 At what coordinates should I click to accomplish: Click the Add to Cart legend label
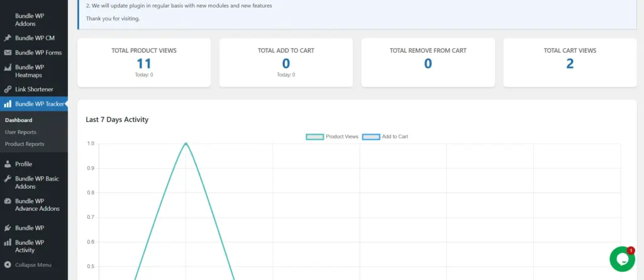pos(395,137)
